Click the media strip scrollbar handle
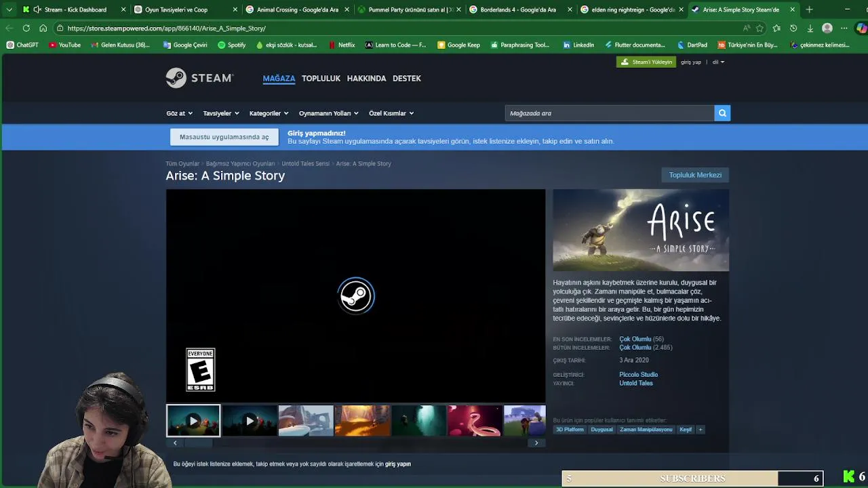 point(198,443)
